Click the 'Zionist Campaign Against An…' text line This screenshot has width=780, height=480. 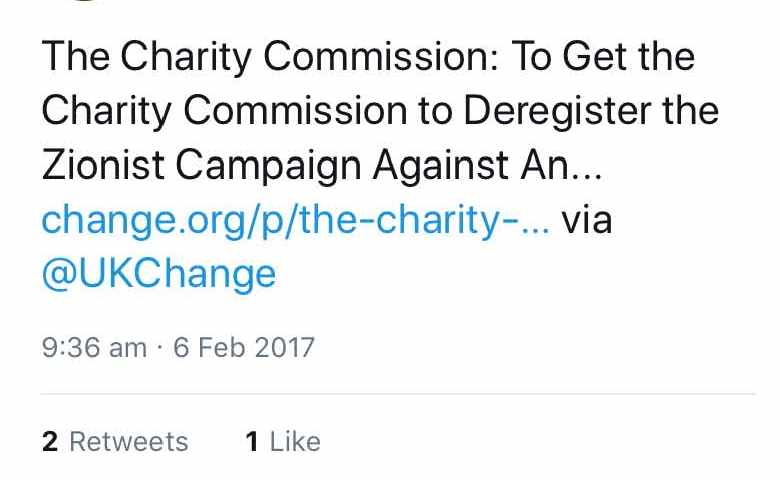tap(322, 167)
